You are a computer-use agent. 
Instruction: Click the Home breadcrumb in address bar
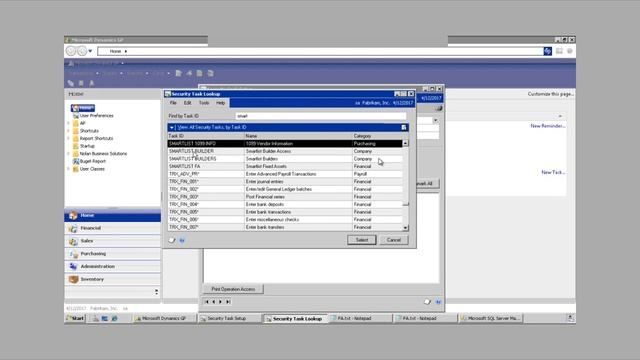click(115, 51)
